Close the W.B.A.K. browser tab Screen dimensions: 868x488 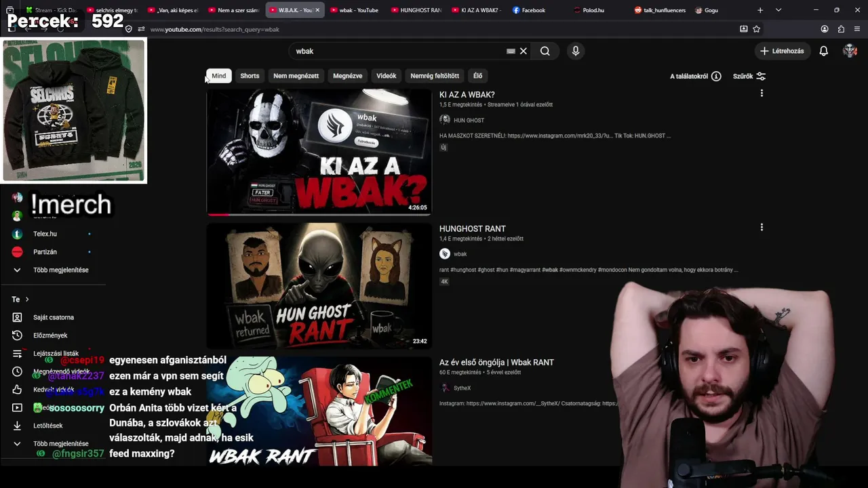[317, 10]
